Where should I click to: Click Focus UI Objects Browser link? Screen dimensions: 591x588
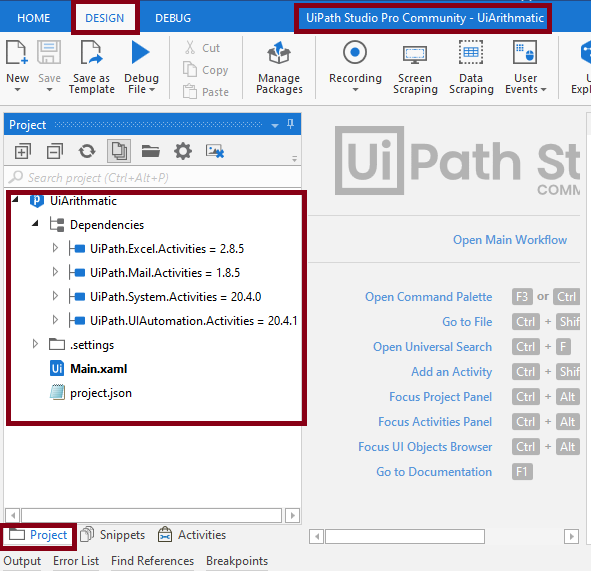click(425, 447)
